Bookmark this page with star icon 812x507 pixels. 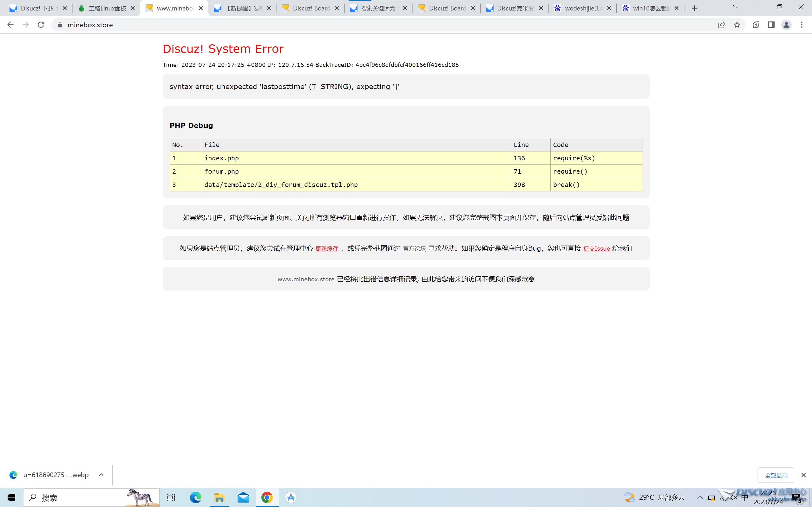coord(737,25)
